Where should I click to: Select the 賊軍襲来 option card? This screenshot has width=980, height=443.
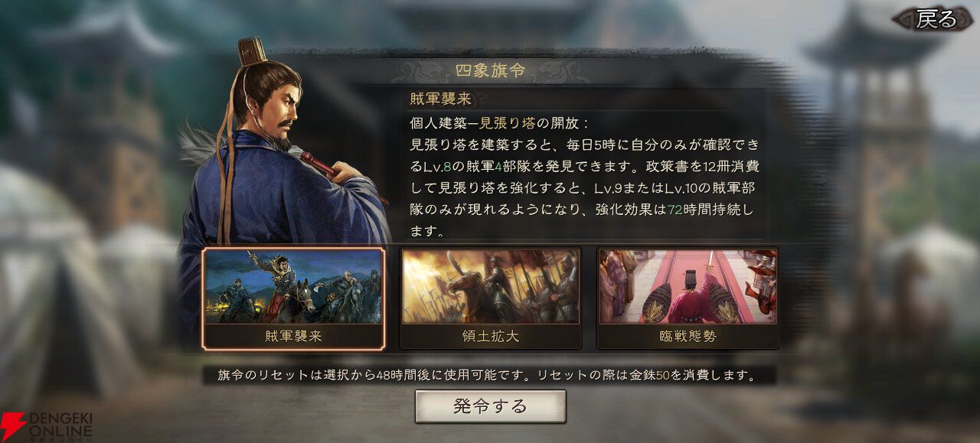click(293, 297)
